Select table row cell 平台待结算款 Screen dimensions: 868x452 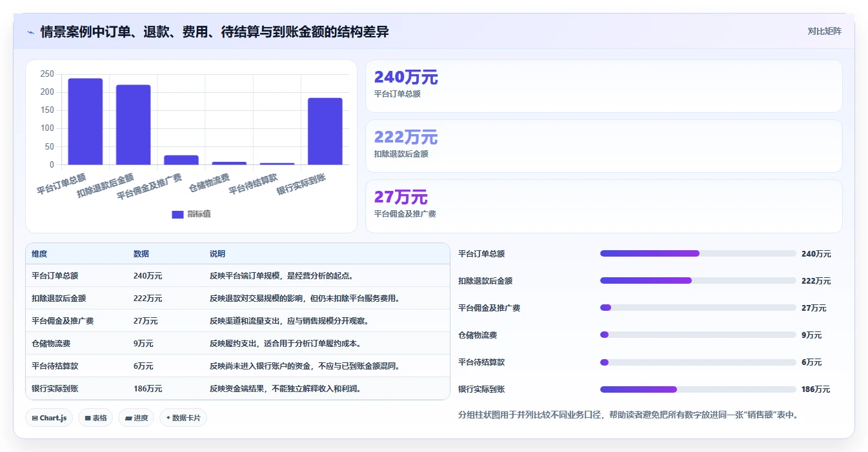coord(55,366)
